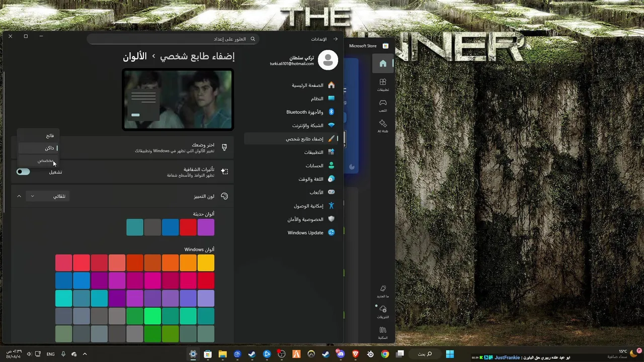The image size is (644, 362).
Task: Open Bluetooth والأجهزة settings
Action: click(291, 112)
